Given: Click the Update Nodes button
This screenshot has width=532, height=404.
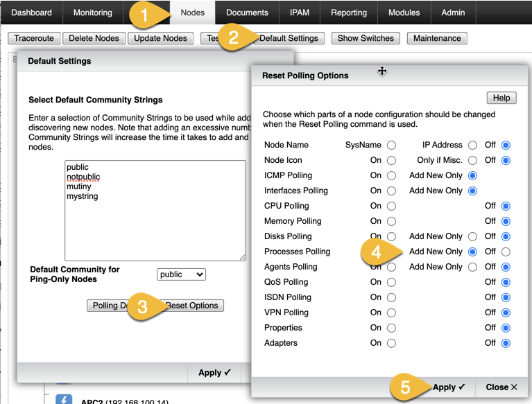Looking at the screenshot, I should (160, 38).
